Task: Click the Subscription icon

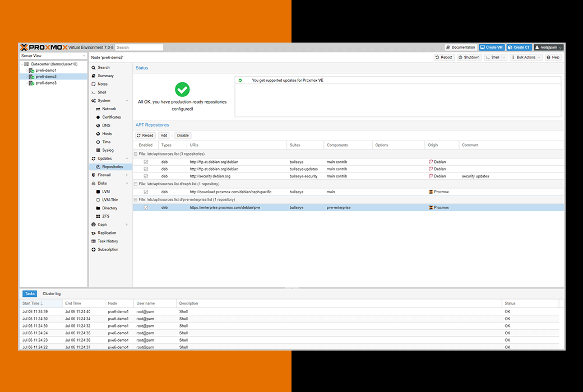Action: [93, 249]
